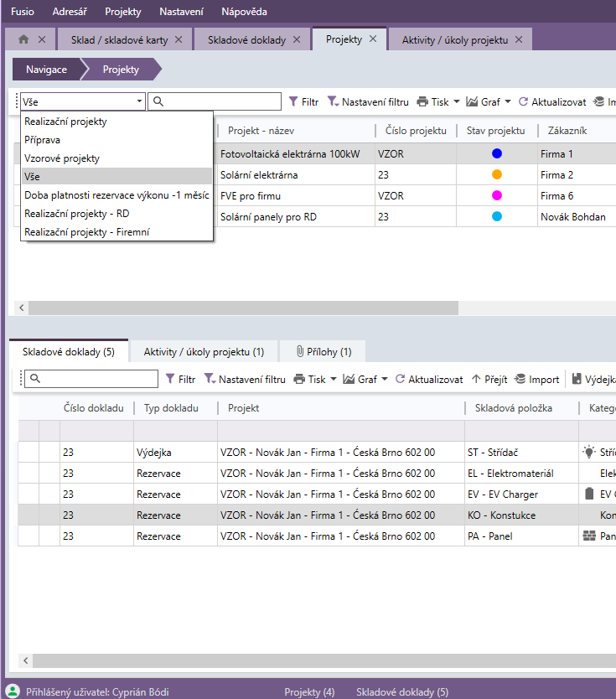616x699 pixels.
Task: Click the Graf chart icon in lower toolbar
Action: point(349,379)
